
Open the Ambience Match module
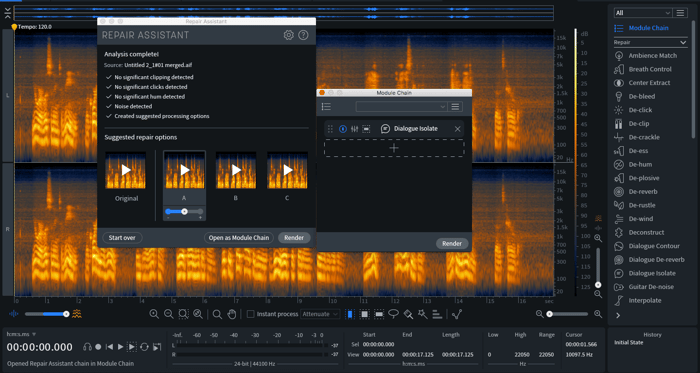(x=653, y=55)
